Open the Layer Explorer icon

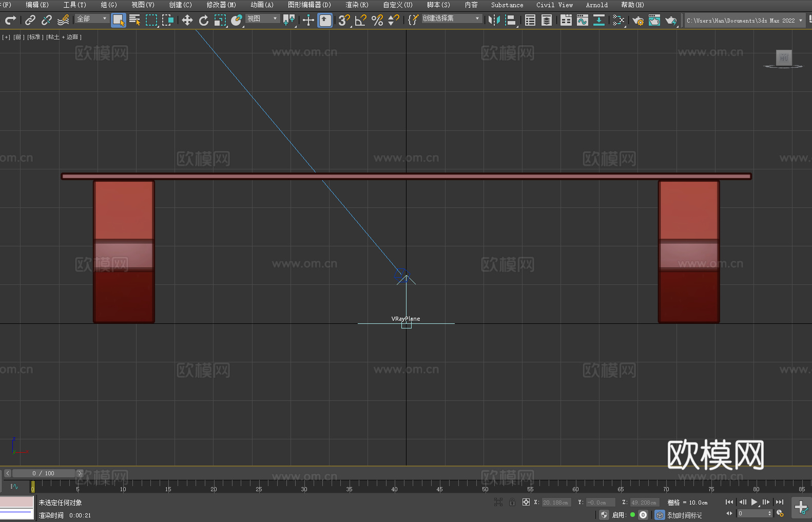pos(547,20)
